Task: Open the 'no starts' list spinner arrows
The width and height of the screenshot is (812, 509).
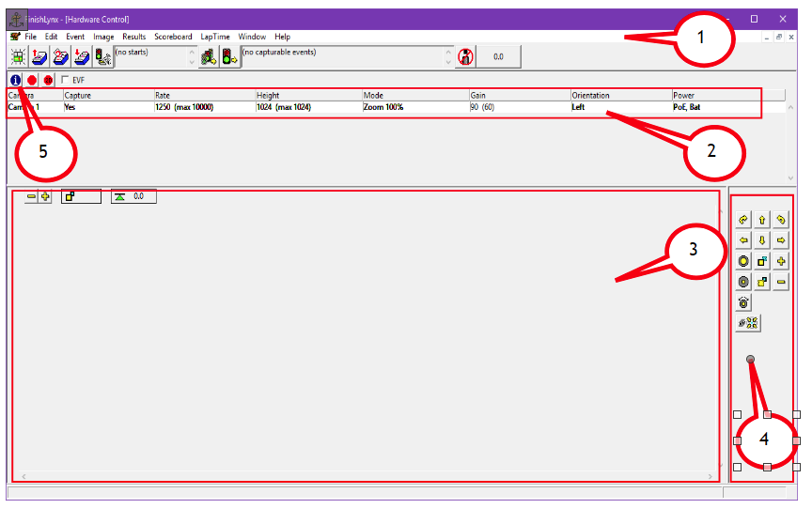Action: coord(192,56)
